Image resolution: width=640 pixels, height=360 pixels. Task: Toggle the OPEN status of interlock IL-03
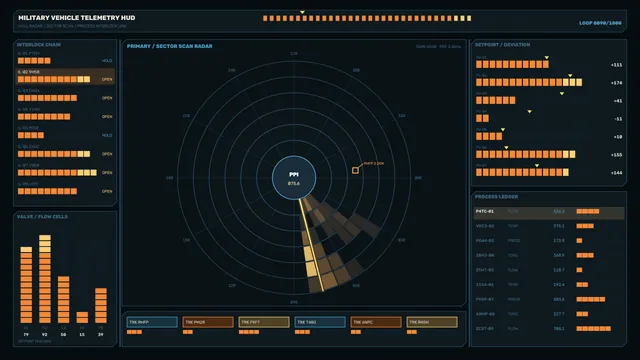click(x=107, y=98)
